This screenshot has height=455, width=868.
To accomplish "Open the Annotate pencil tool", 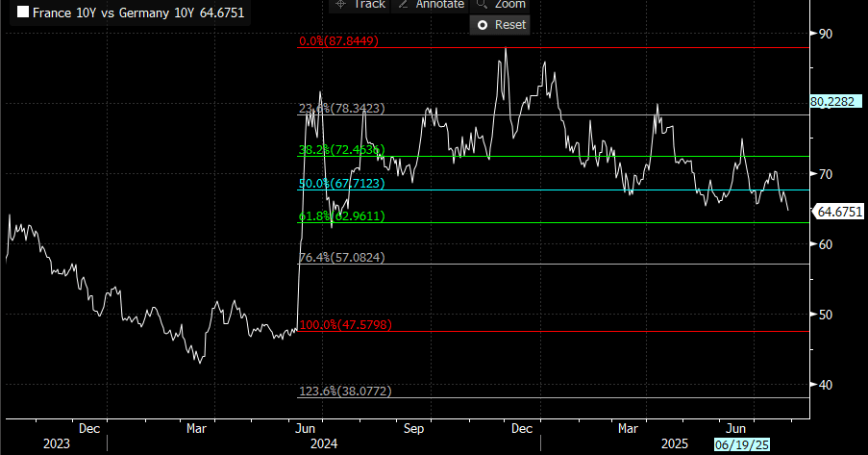I will tap(430, 5).
